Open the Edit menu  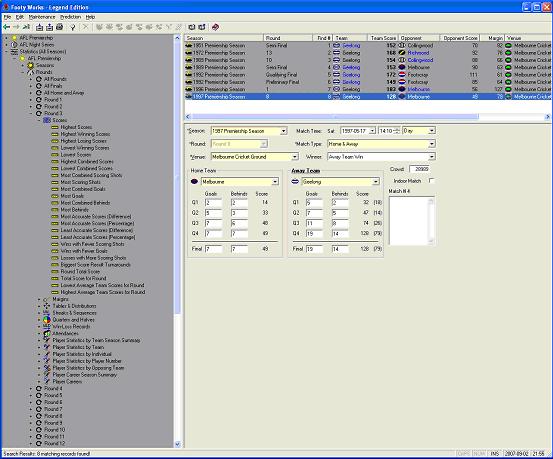pos(19,17)
